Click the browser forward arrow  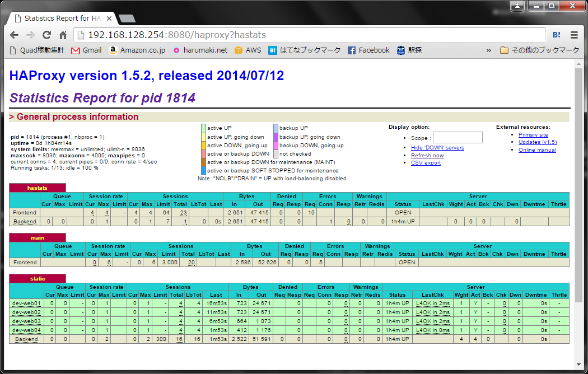click(30, 35)
